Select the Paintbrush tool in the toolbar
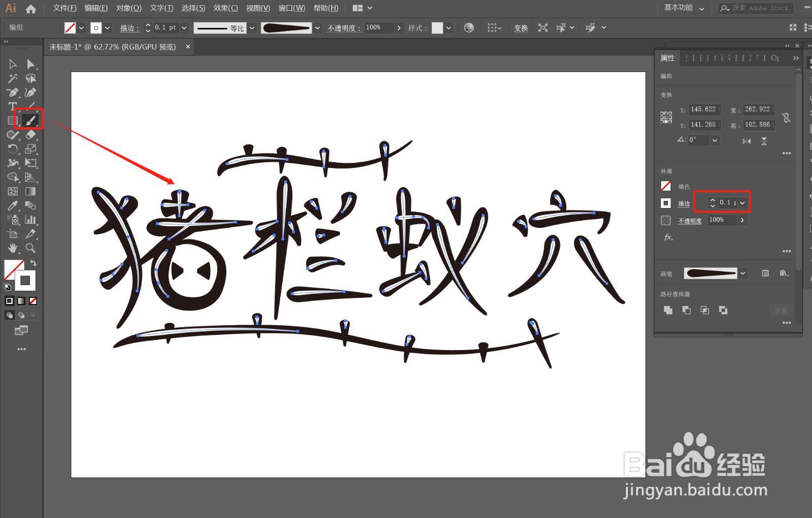Viewport: 812px width, 518px height. tap(30, 120)
